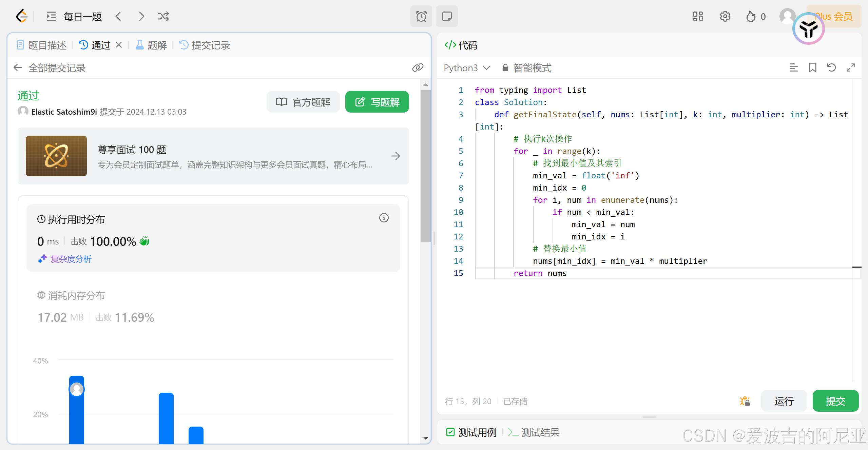The height and width of the screenshot is (450, 868).
Task: Go to next problem chevron
Action: (141, 16)
